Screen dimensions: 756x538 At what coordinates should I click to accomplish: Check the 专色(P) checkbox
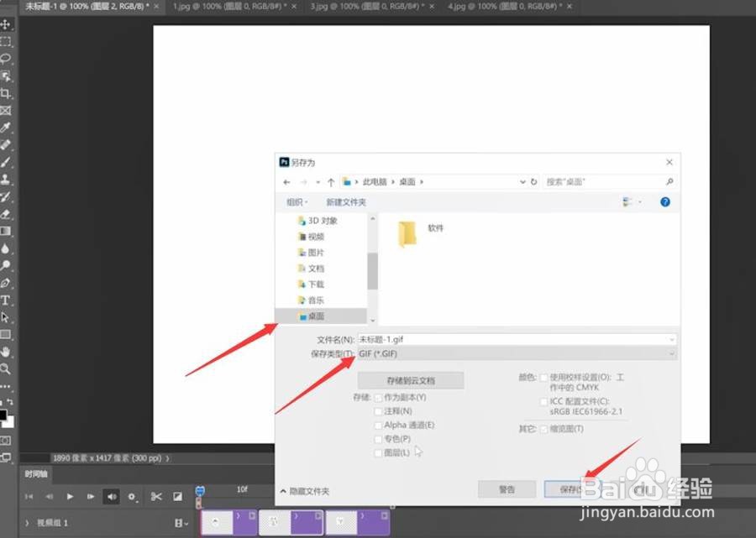click(x=379, y=439)
